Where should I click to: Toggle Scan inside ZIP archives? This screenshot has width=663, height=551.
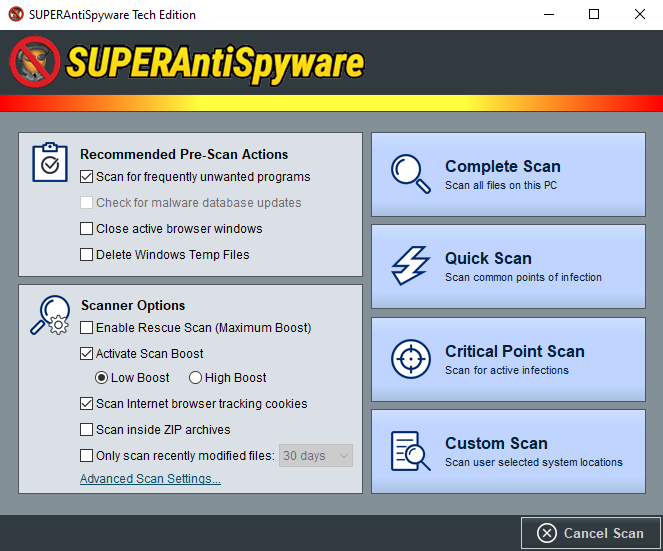[x=87, y=430]
